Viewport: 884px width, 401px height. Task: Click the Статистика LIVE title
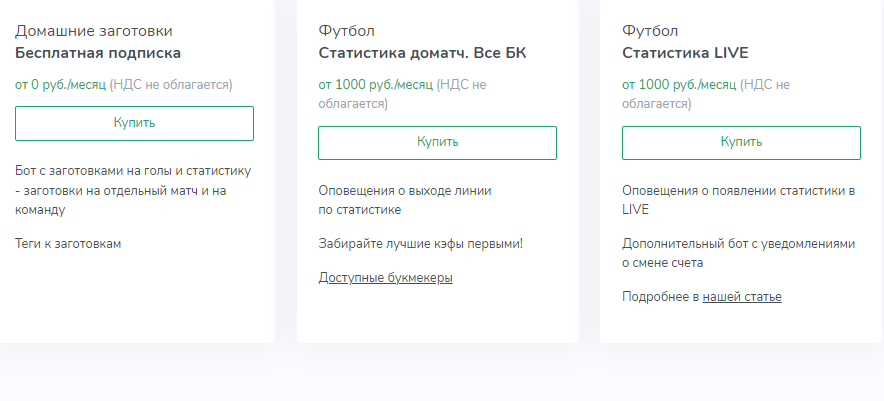pos(685,53)
